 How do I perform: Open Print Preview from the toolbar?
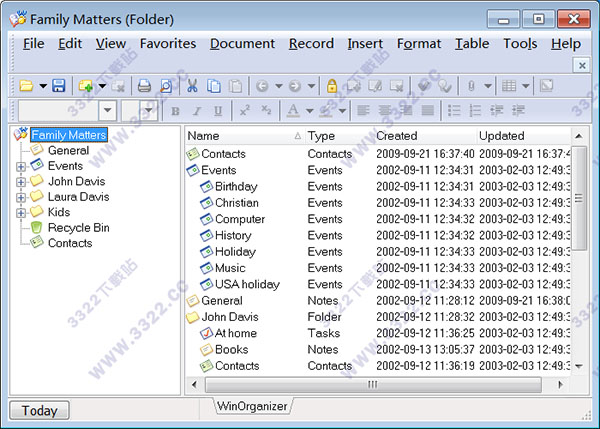(166, 86)
